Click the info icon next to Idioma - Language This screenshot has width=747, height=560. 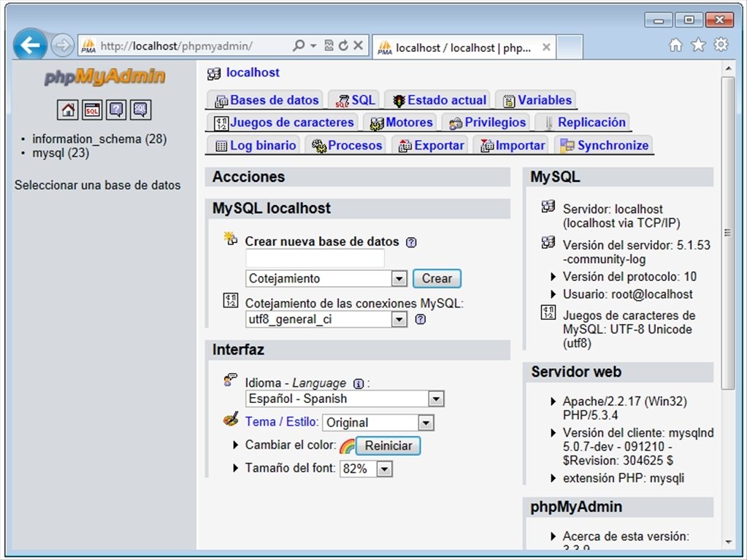[x=359, y=384]
